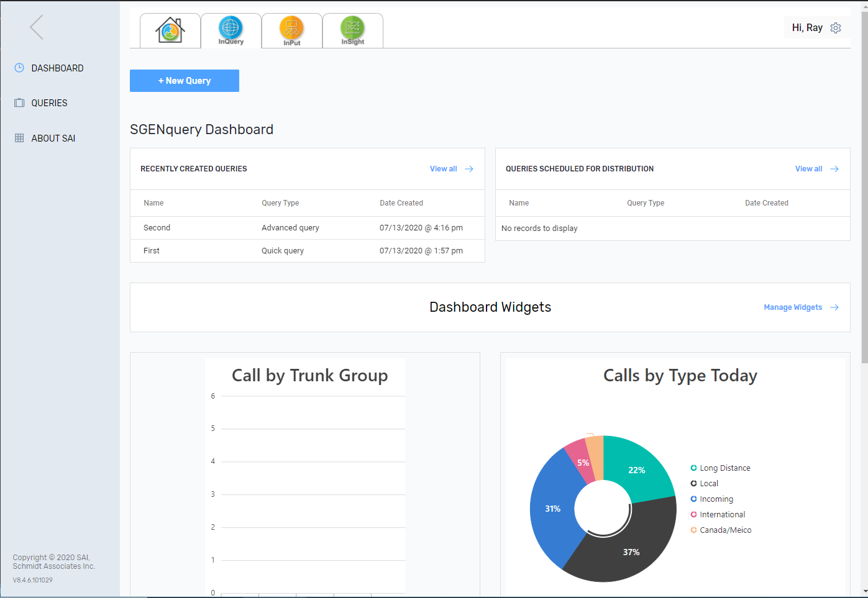The height and width of the screenshot is (598, 868).
Task: Open the query named Second
Action: pyautogui.click(x=157, y=228)
